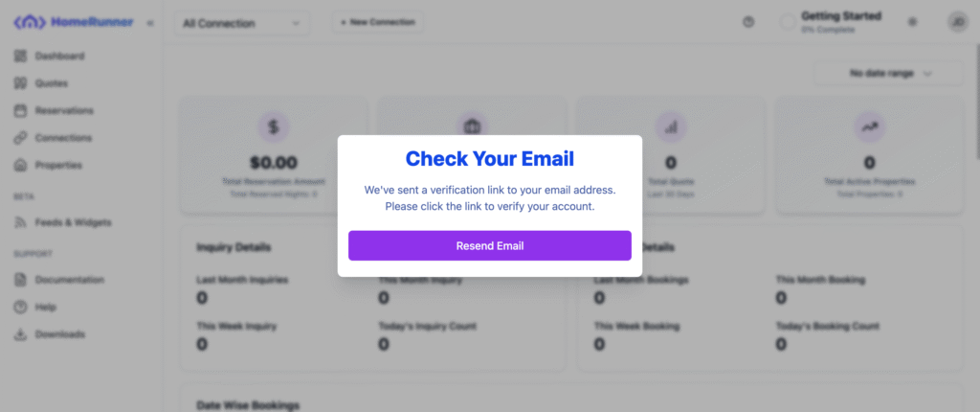Click the Connections link icon
The image size is (980, 412).
pyautogui.click(x=20, y=138)
